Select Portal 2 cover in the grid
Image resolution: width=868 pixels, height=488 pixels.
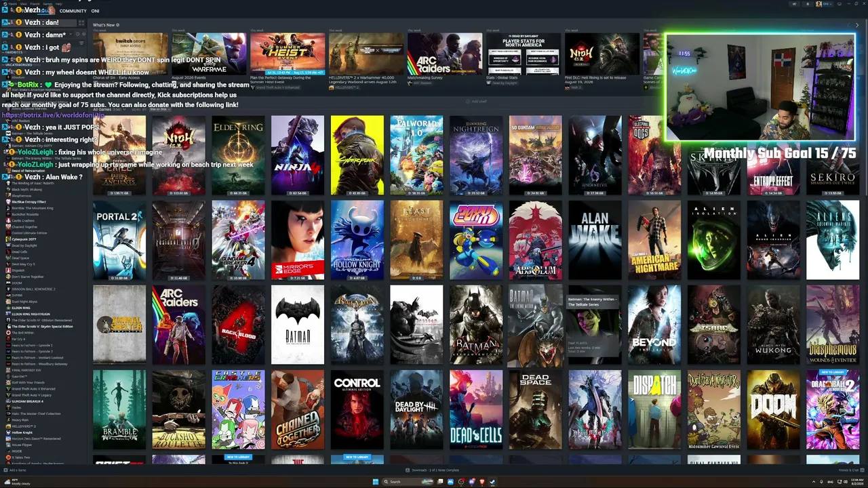(x=119, y=240)
